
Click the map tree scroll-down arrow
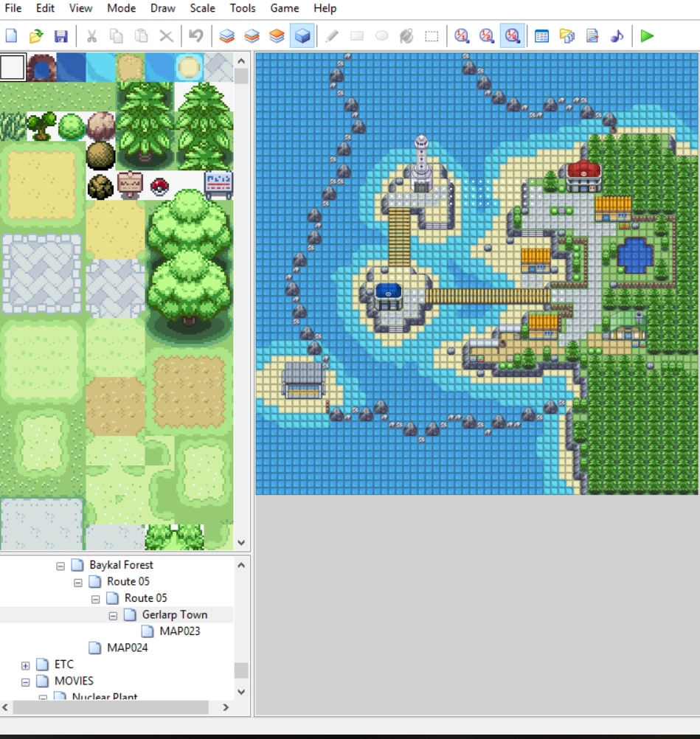tap(241, 692)
